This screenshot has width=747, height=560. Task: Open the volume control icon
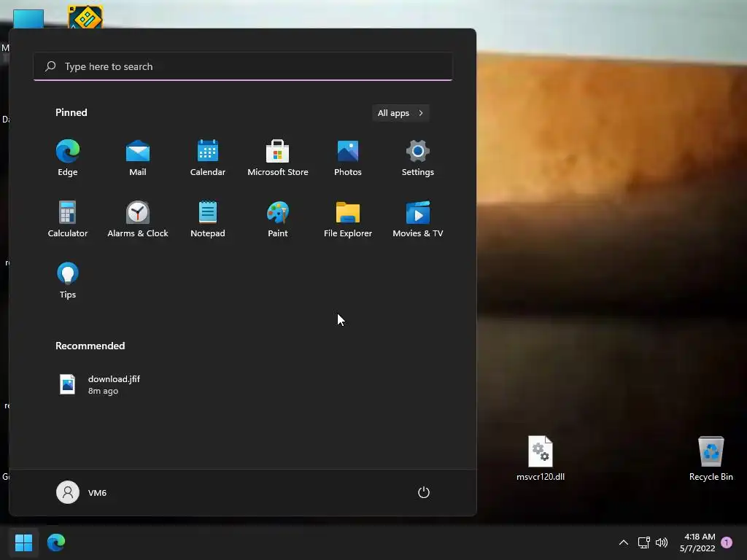pyautogui.click(x=662, y=542)
